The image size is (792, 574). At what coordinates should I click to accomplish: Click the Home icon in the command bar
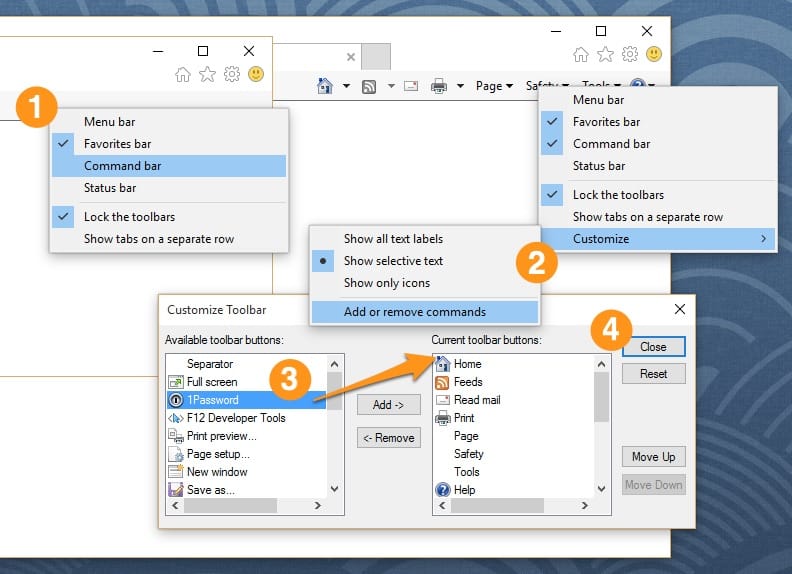click(x=324, y=86)
